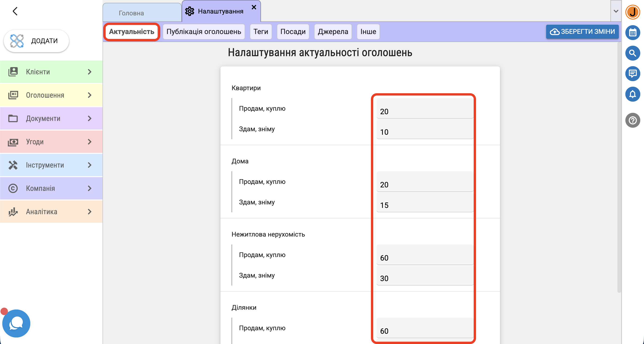Expand the Оголошення menu section
The width and height of the screenshot is (644, 344).
click(x=51, y=95)
